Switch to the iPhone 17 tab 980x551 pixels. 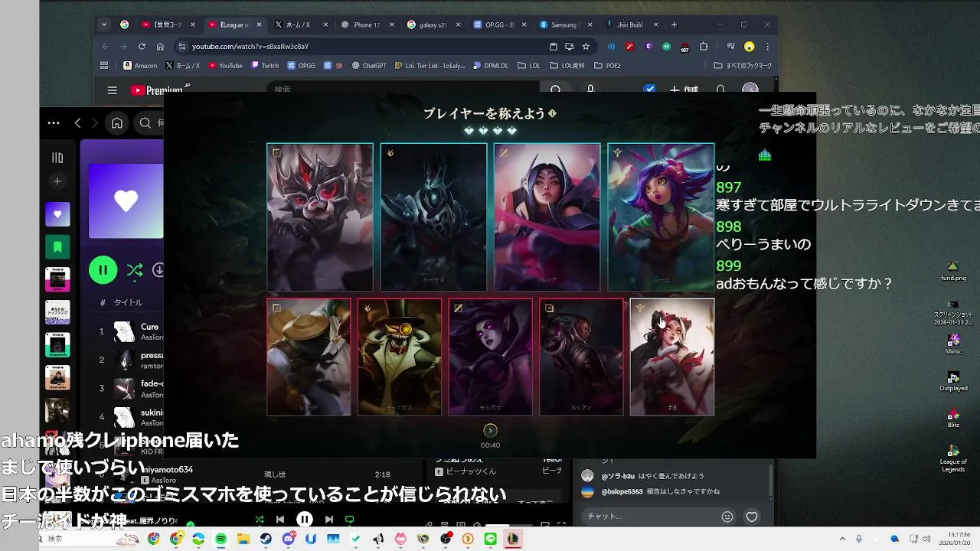tap(366, 24)
